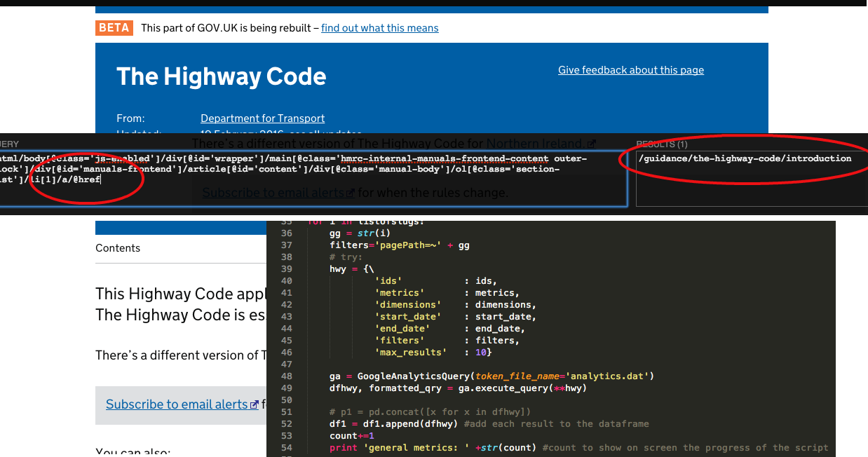The height and width of the screenshot is (457, 868).
Task: Click the orange BETA badge
Action: click(114, 28)
